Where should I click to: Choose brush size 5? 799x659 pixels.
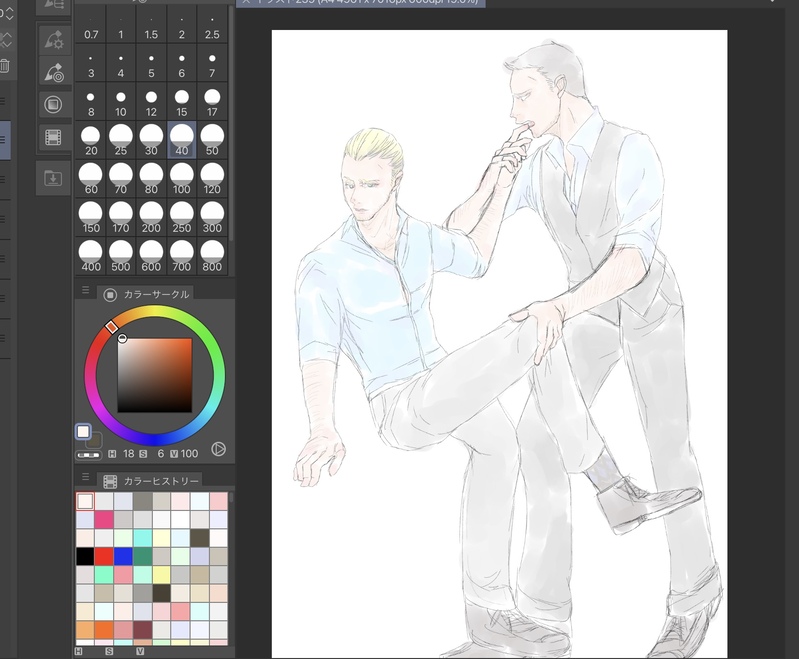(x=151, y=63)
